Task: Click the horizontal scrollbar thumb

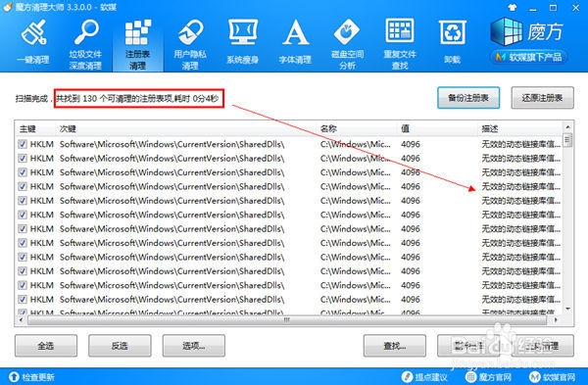Action: tap(287, 320)
